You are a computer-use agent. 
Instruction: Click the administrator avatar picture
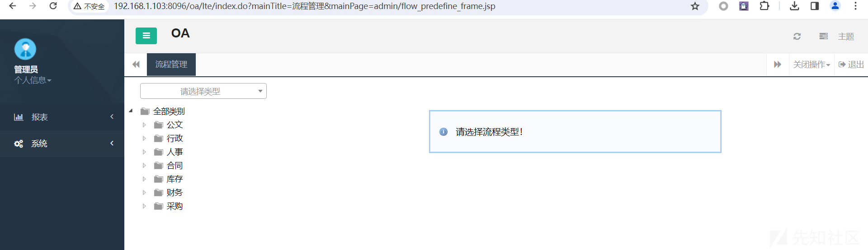coord(25,49)
